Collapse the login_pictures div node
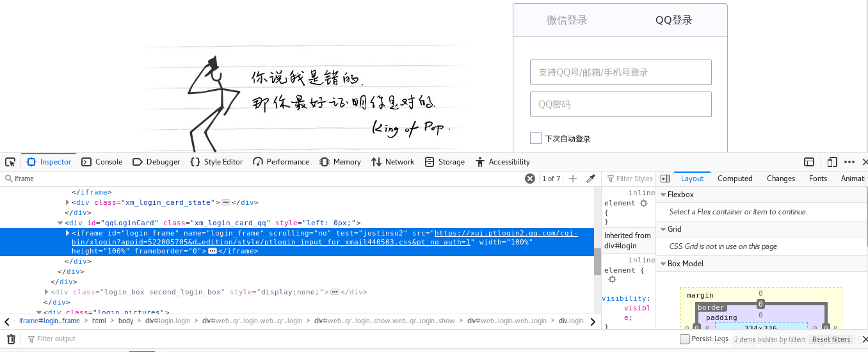 [x=40, y=312]
